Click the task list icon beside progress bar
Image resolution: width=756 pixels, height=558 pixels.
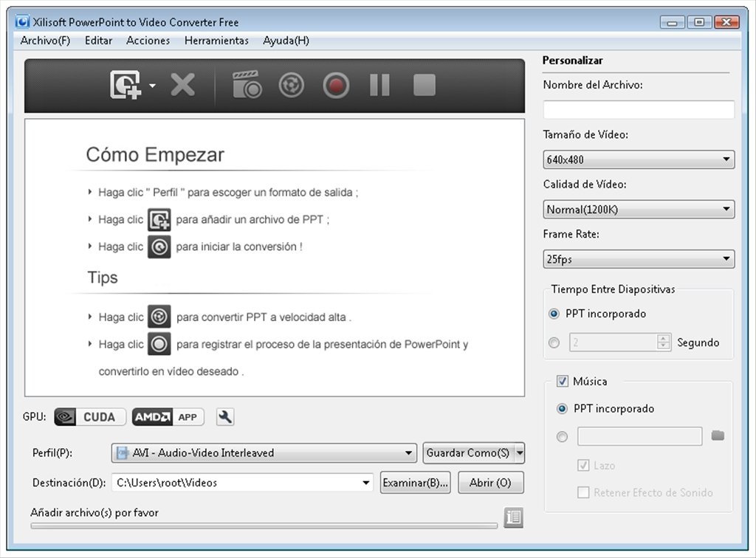514,517
